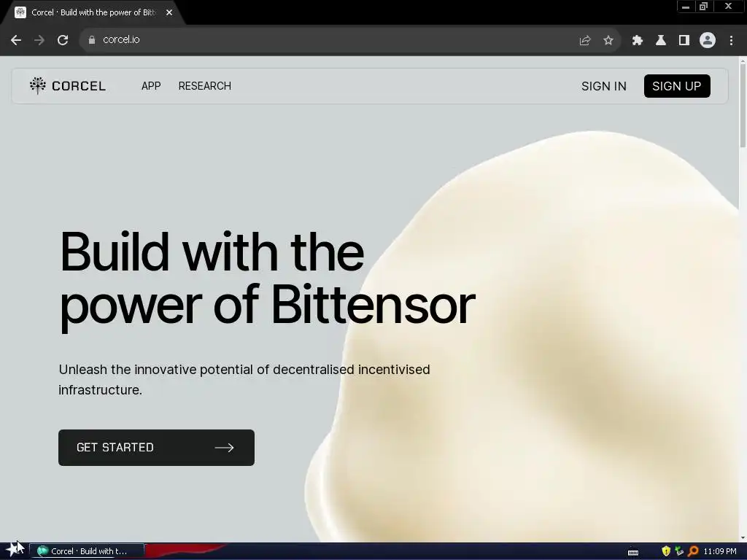Click the network tray icon

679,551
